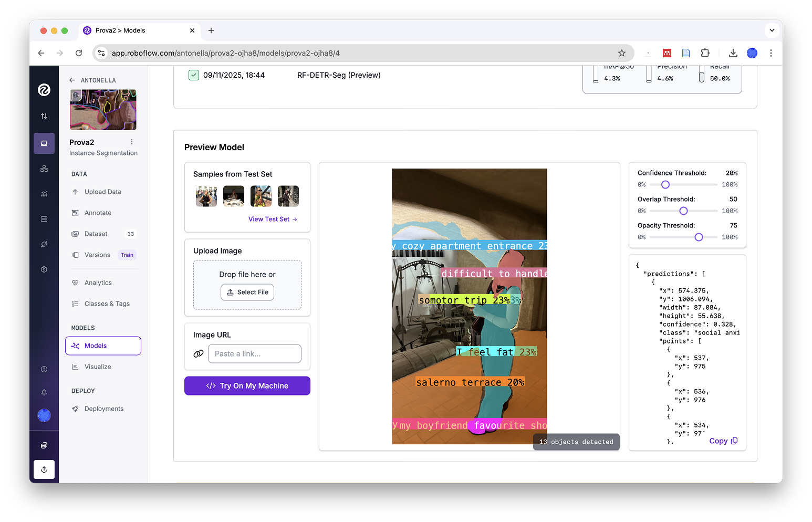Click the Prova2 project cover thumbnail

(103, 110)
